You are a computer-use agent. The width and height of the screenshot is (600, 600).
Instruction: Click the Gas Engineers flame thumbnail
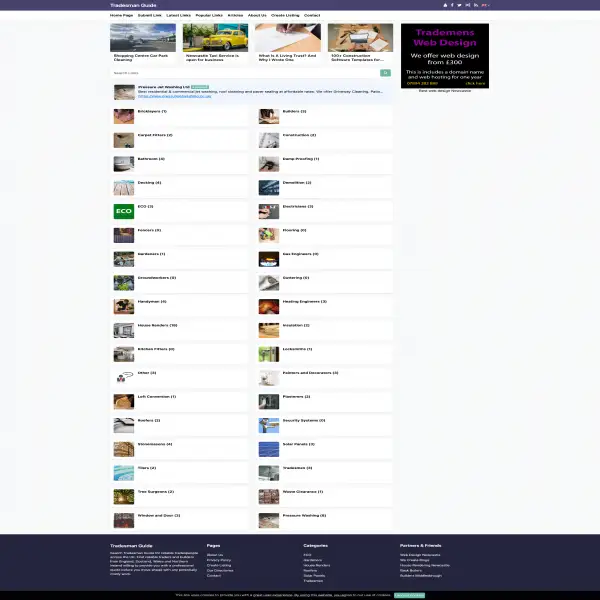pos(269,259)
